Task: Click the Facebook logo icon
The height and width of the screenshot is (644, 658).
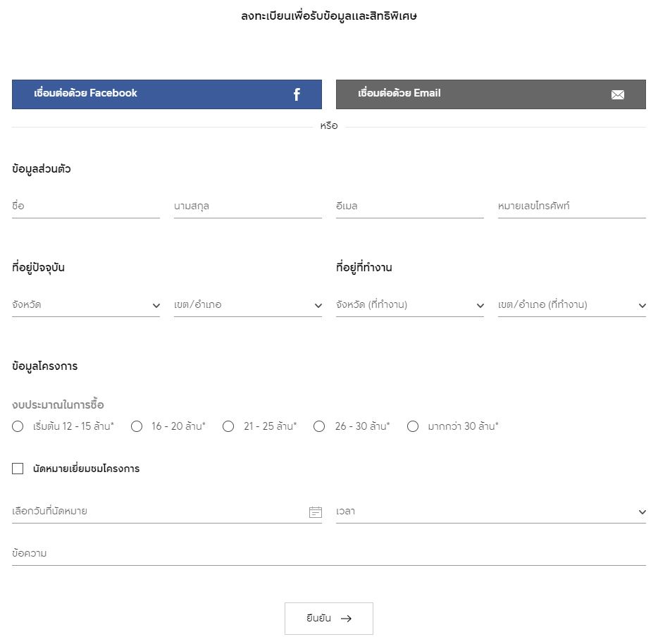Action: tap(297, 94)
